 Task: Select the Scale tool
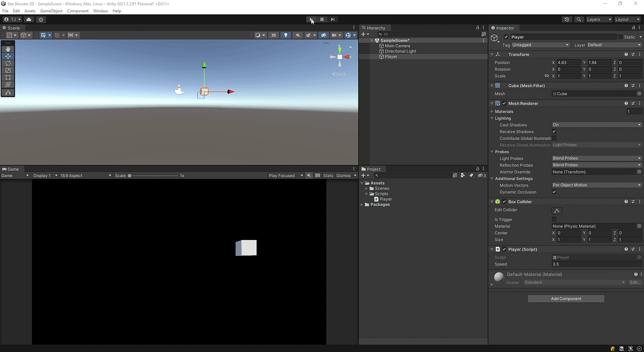point(8,70)
